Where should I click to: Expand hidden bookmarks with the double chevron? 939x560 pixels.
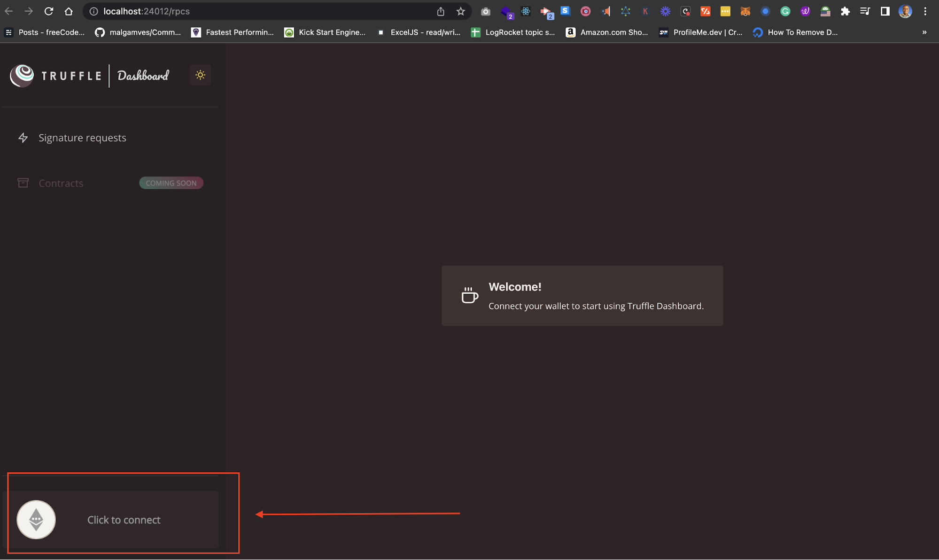pos(924,32)
